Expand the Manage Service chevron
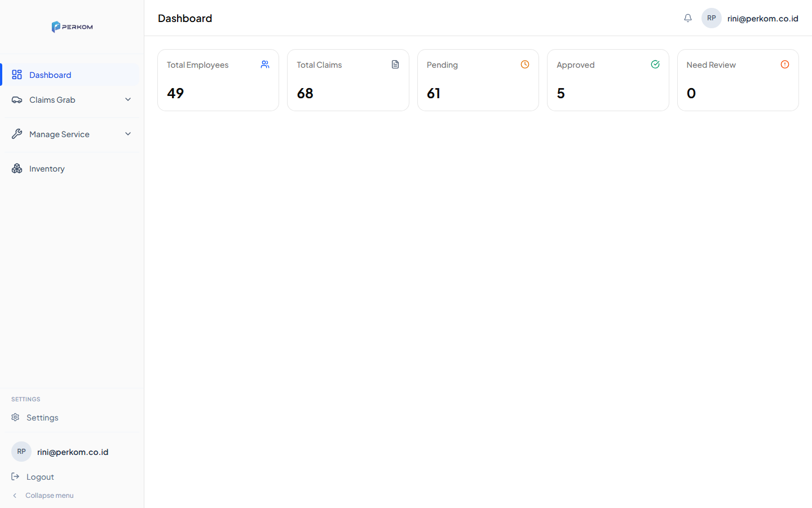Screen dimensions: 812x508 (128, 134)
